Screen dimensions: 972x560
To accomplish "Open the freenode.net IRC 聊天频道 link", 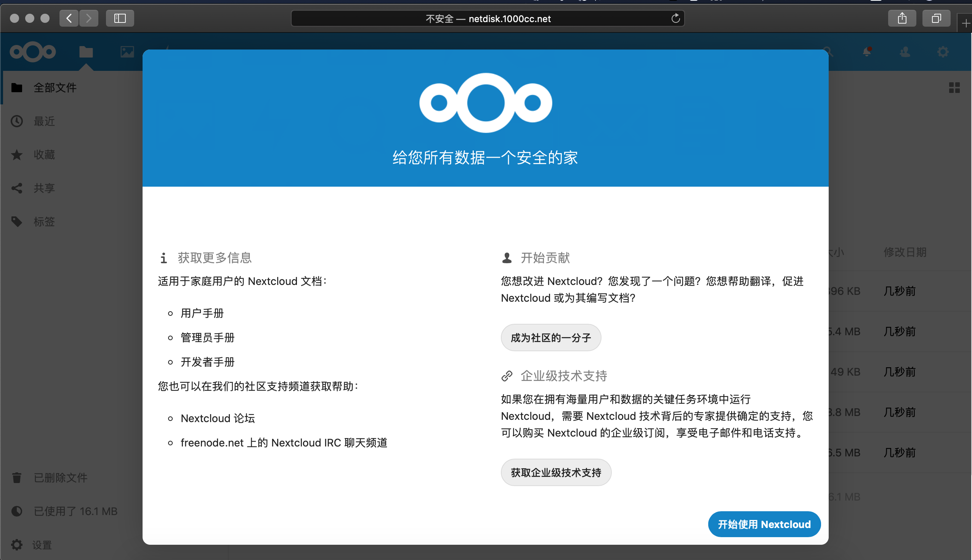I will point(284,443).
